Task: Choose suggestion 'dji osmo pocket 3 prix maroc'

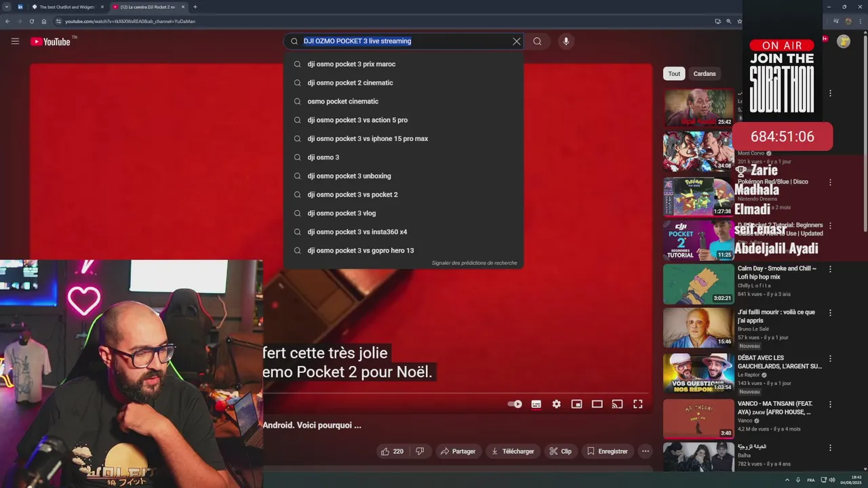Action: point(403,64)
